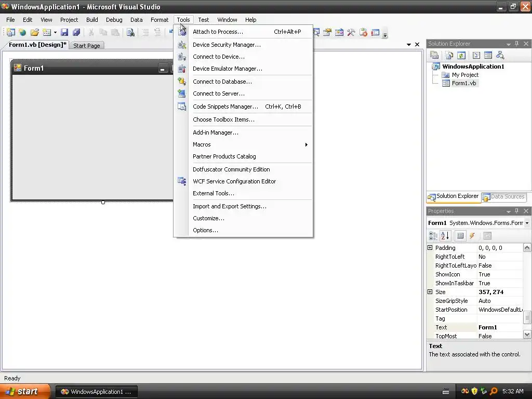The image size is (532, 399).
Task: Open the Add New Item dropdown arrow
Action: 55,33
